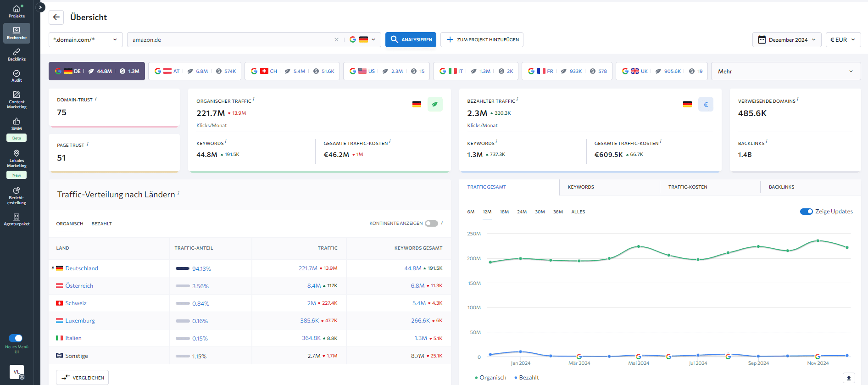The image size is (868, 385).
Task: Open Content Marketing in sidebar
Action: 17,100
